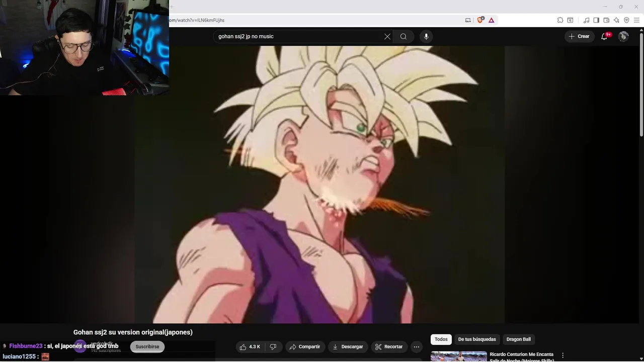The width and height of the screenshot is (644, 362).
Task: Select the Todos filter chip
Action: [441, 339]
